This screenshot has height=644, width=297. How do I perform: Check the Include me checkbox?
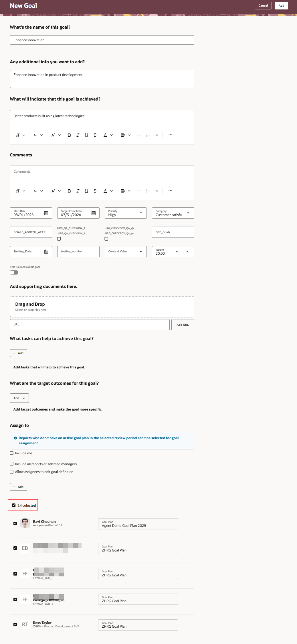(12, 453)
